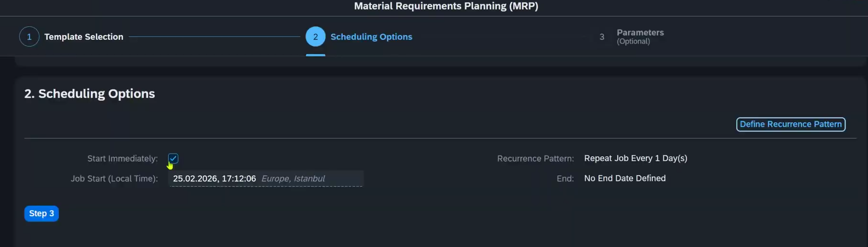The width and height of the screenshot is (868, 247).
Task: Open the Template Selection wizard step
Action: coord(84,37)
